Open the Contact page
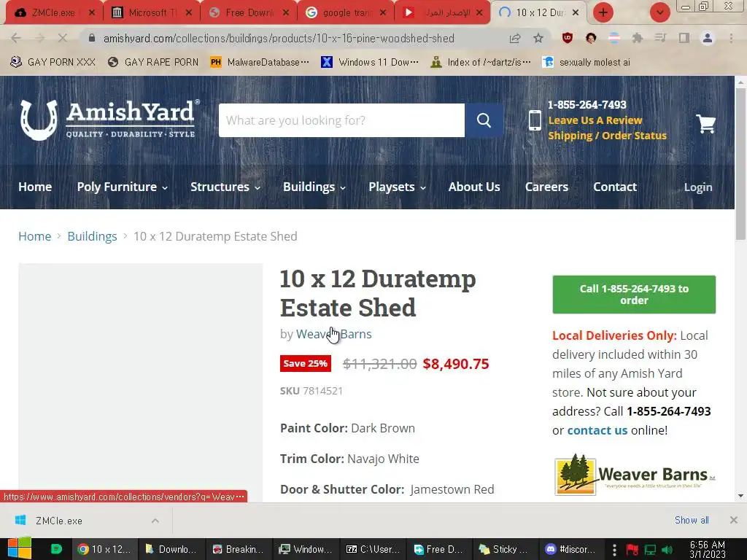 pos(614,187)
